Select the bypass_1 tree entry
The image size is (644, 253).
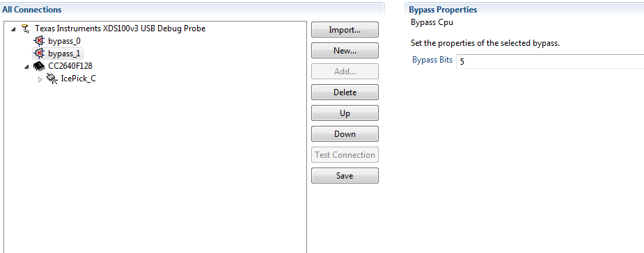click(x=63, y=54)
